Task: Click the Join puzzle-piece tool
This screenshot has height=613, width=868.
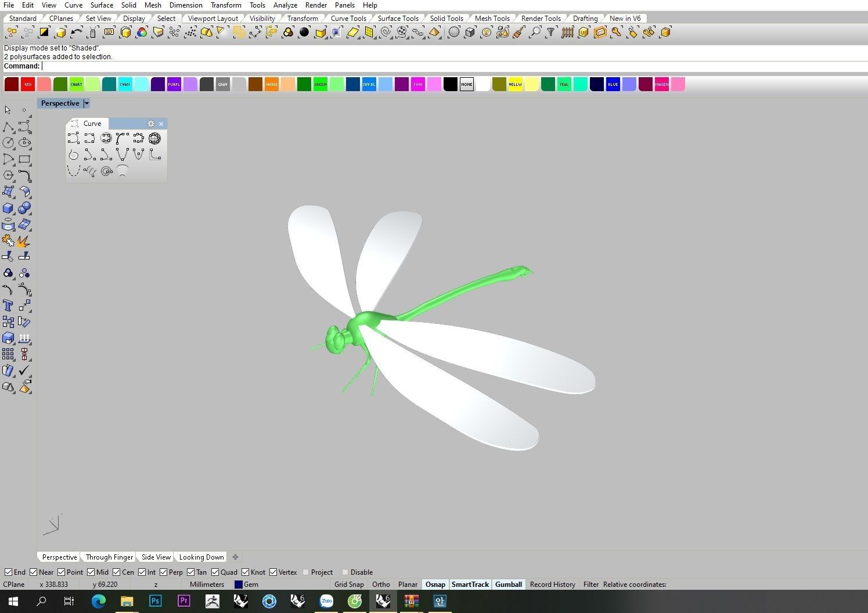Action: (x=8, y=240)
